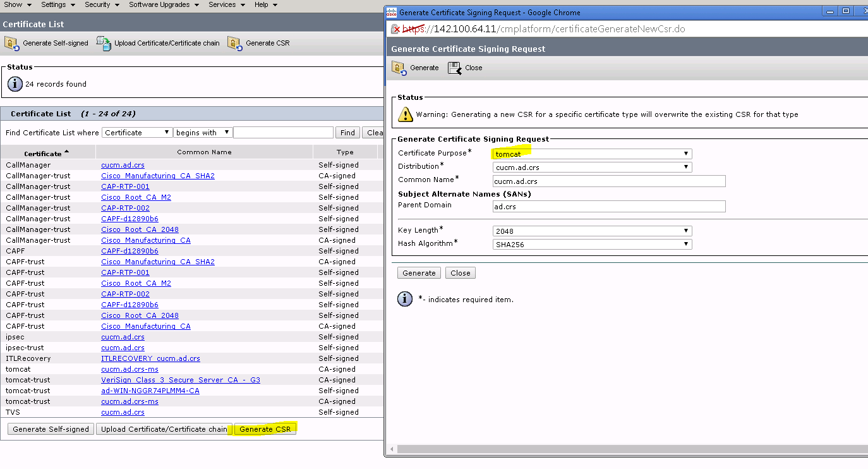The image size is (868, 469).
Task: Click Close floppy icon in CSR popup
Action: (x=455, y=68)
